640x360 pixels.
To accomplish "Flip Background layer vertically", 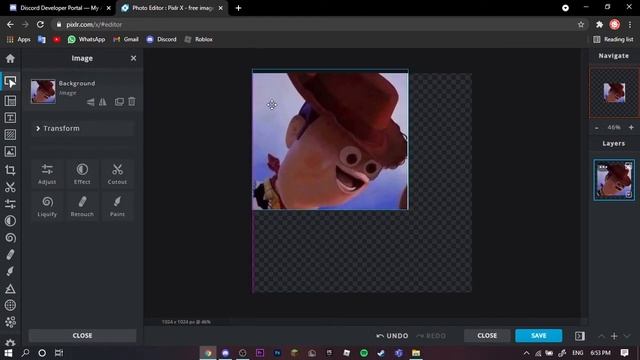I will click(x=91, y=102).
